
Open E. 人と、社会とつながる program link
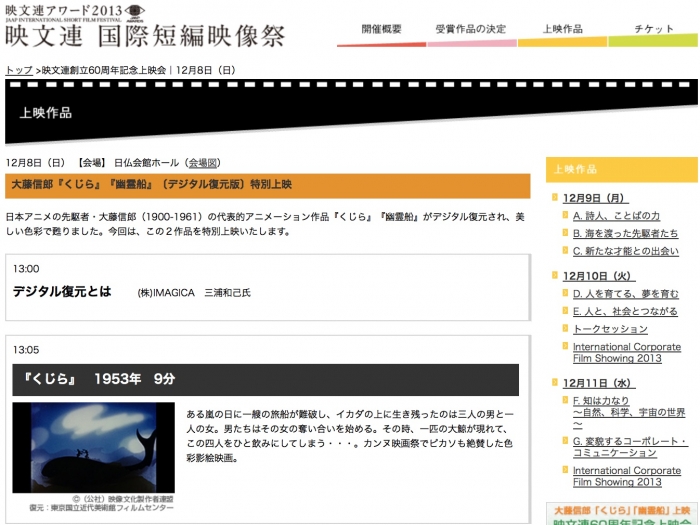click(625, 311)
